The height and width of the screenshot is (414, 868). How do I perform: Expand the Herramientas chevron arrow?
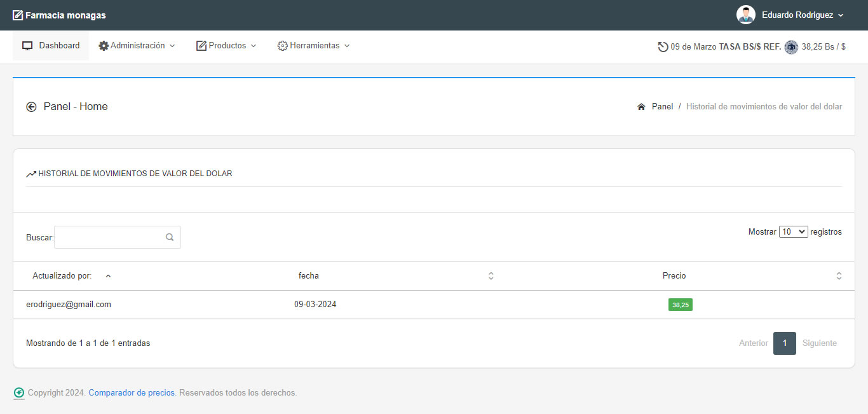(347, 46)
